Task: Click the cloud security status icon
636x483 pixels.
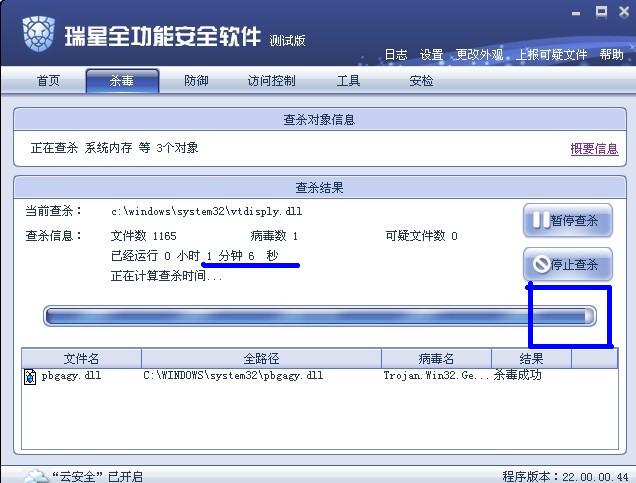Action: (36, 476)
